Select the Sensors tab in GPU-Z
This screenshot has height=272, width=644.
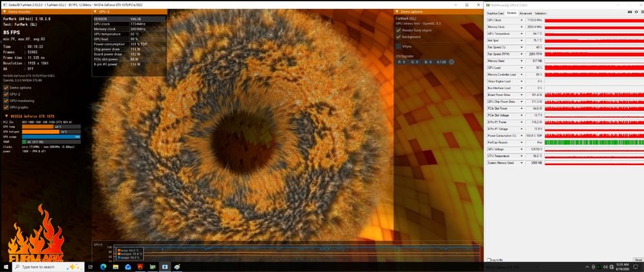click(511, 13)
